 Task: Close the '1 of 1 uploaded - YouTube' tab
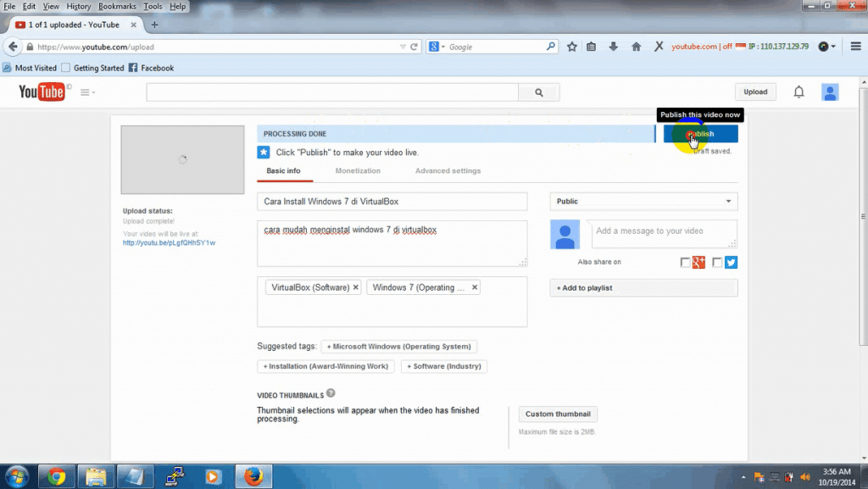[133, 25]
